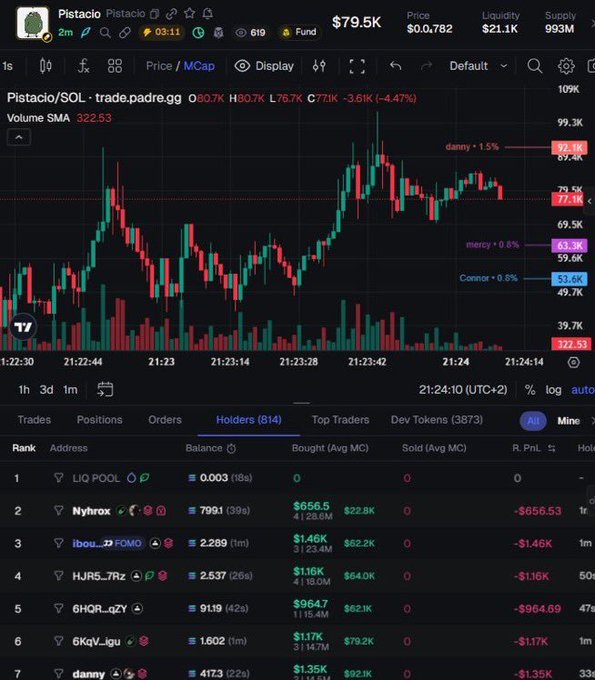Click the chart toolbar search icon
The width and height of the screenshot is (595, 680).
point(535,66)
